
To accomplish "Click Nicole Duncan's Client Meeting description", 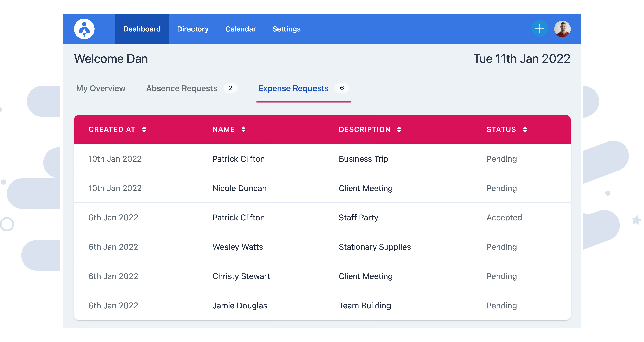I will [x=366, y=188].
